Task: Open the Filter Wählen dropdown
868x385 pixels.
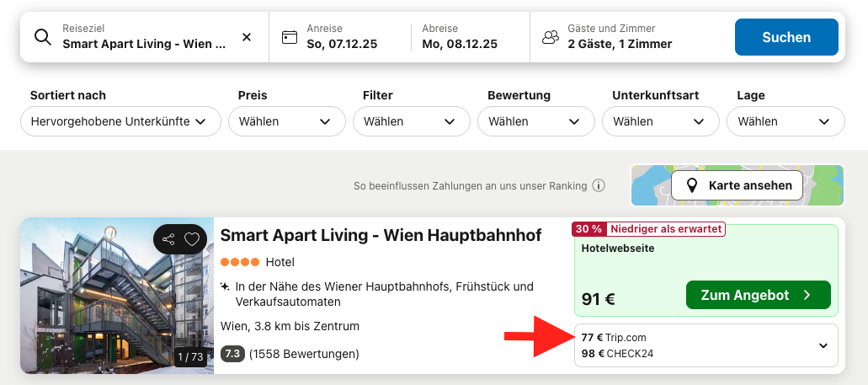Action: point(412,121)
